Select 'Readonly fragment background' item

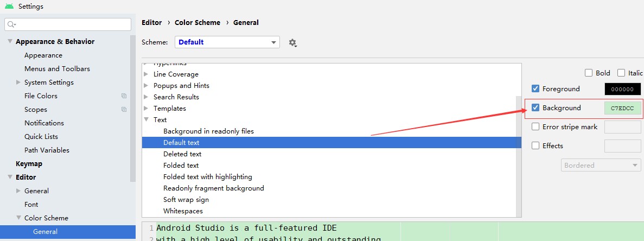point(214,188)
